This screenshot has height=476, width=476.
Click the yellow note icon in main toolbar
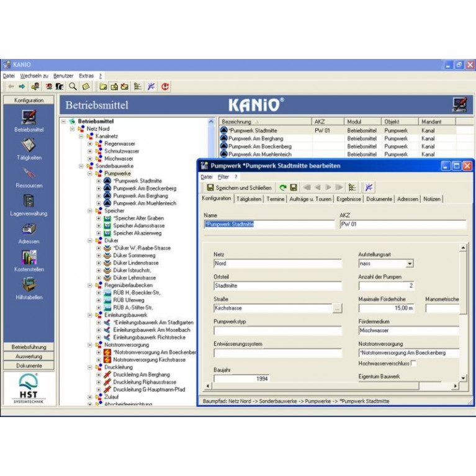(x=86, y=86)
